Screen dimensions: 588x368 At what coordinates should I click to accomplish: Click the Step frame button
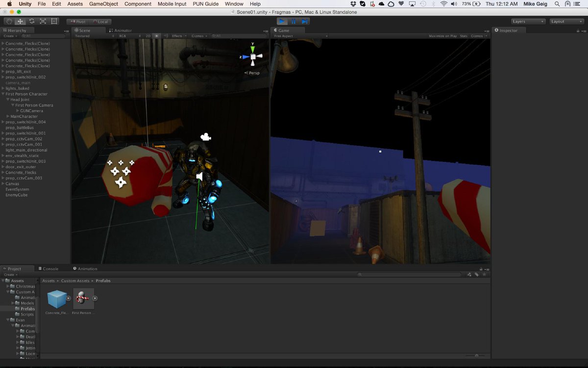pyautogui.click(x=304, y=22)
